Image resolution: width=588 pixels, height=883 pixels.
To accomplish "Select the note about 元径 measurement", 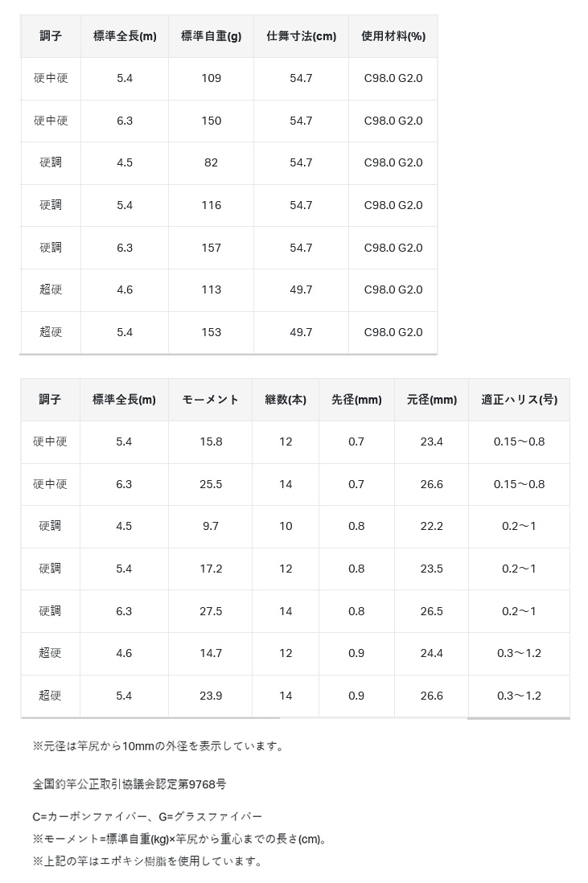I will coord(158,746).
